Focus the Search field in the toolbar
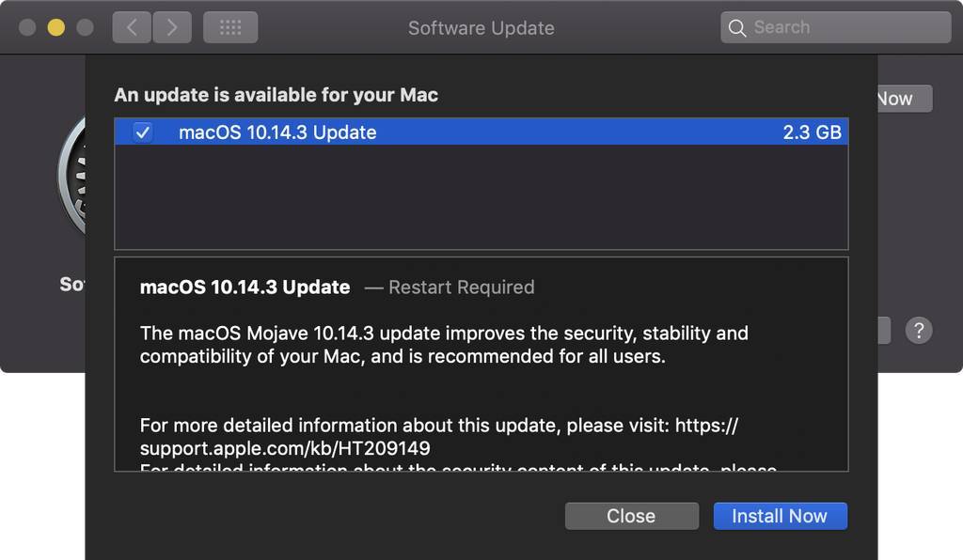This screenshot has width=963, height=560. (x=836, y=27)
